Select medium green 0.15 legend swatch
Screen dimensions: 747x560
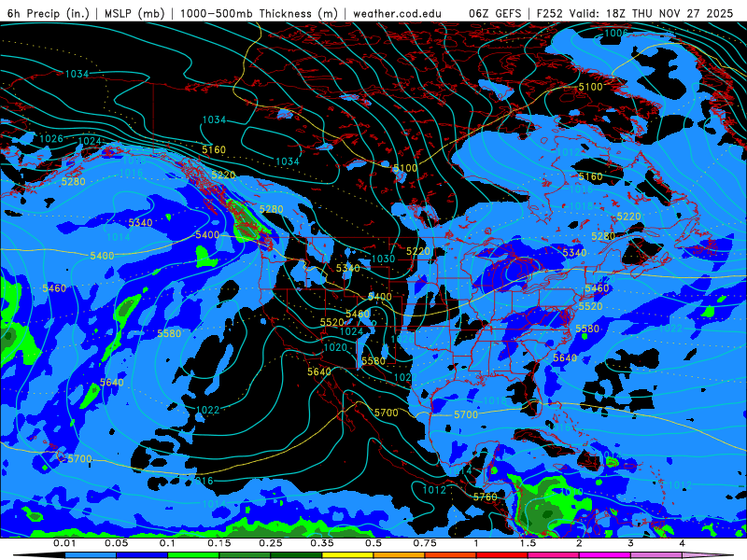click(x=245, y=555)
